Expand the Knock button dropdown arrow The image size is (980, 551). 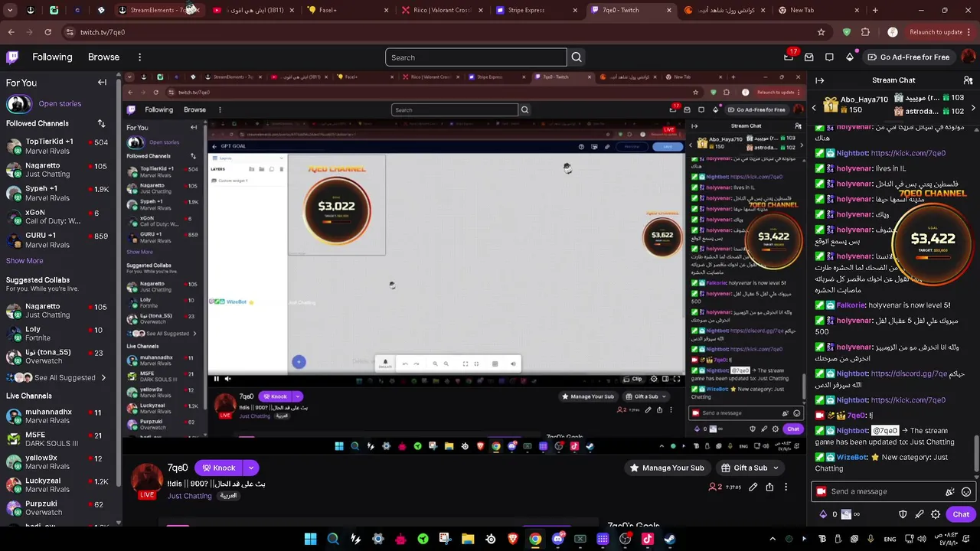point(250,468)
